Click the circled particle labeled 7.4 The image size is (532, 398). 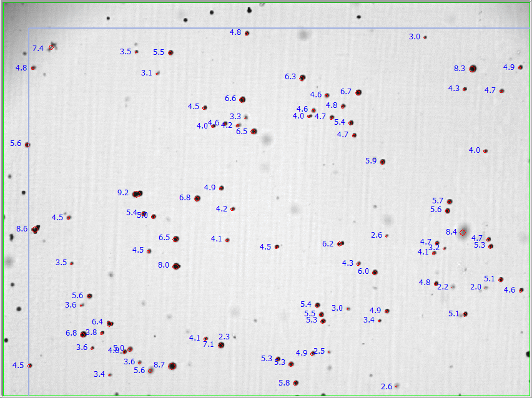[51, 47]
